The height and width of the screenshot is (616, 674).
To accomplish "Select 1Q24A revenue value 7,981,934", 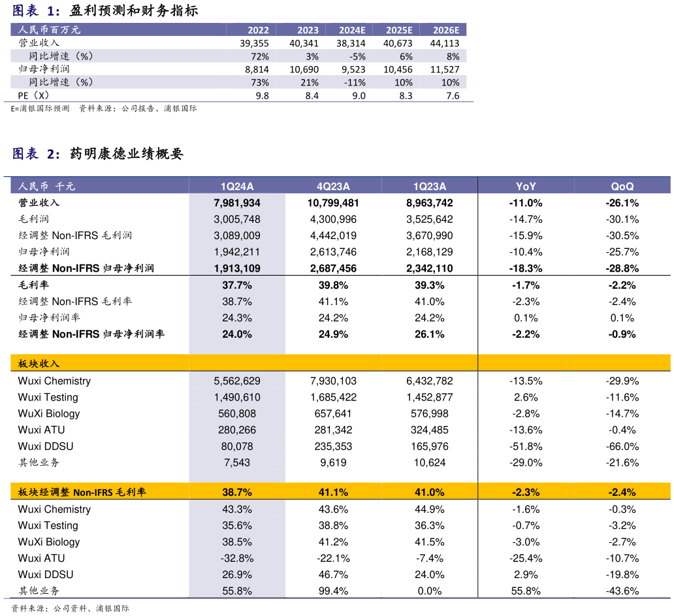I will (237, 203).
